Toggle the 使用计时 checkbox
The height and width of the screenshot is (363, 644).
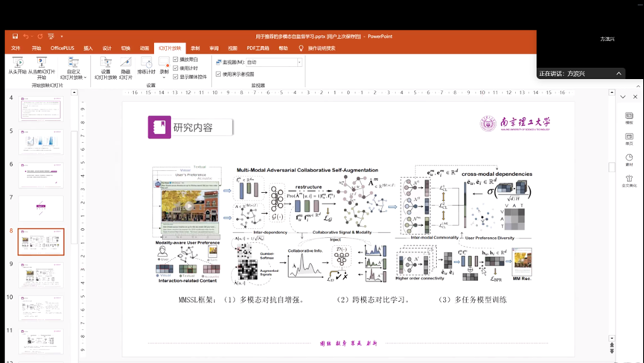coord(176,68)
